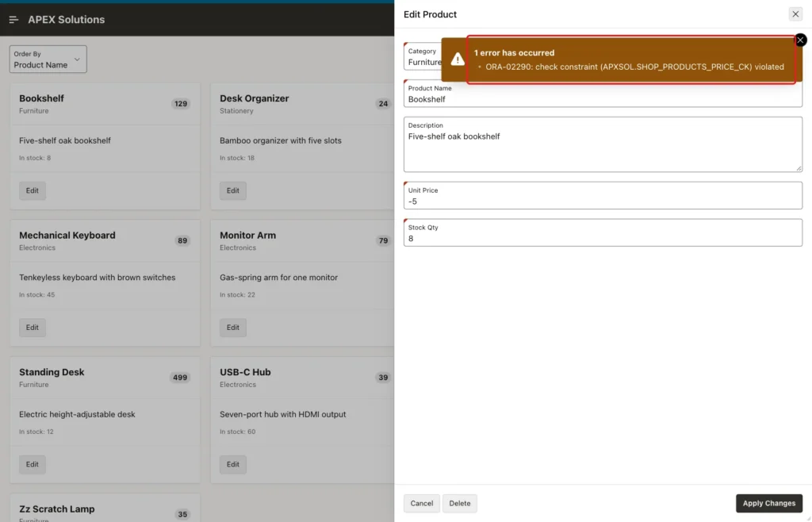Click the Product Name input field
This screenshot has width=812, height=522.
tap(603, 94)
